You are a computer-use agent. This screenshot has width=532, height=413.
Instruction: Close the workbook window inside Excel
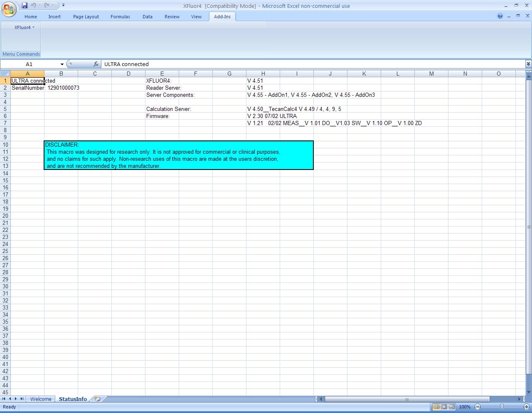click(x=527, y=16)
